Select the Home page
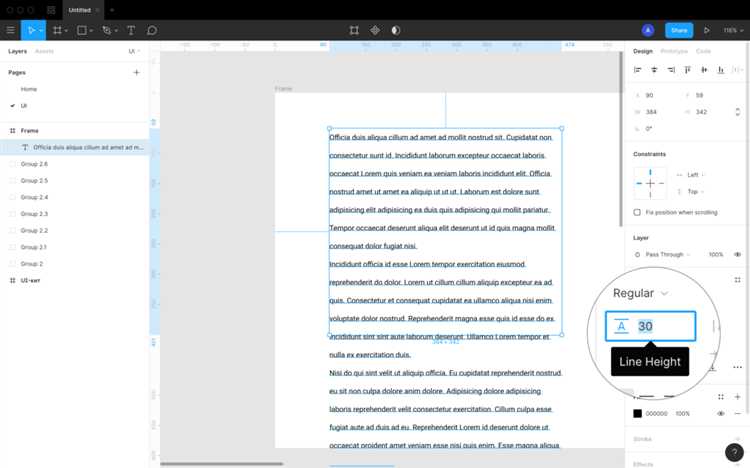The width and height of the screenshot is (750, 468). (29, 89)
